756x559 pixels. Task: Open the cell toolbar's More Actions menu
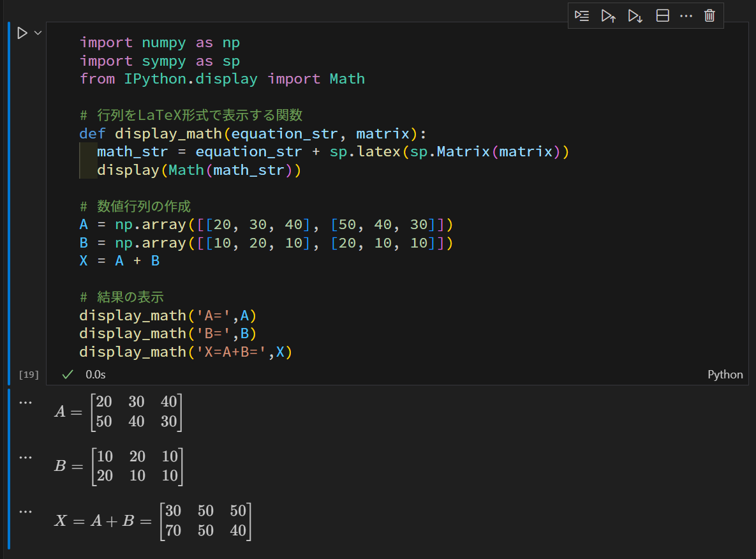686,16
